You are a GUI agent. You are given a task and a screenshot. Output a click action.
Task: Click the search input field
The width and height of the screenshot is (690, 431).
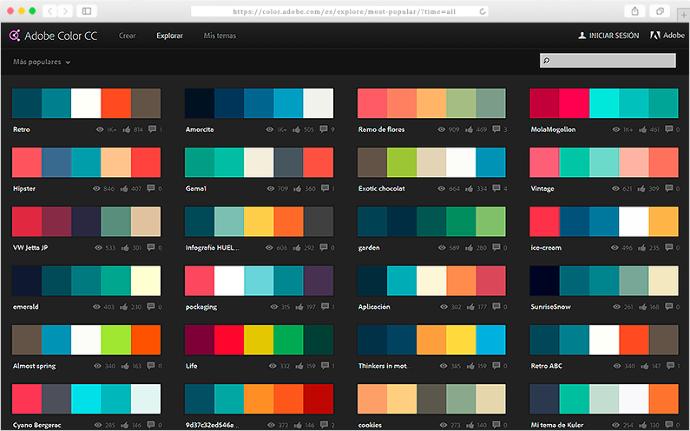pyautogui.click(x=608, y=61)
